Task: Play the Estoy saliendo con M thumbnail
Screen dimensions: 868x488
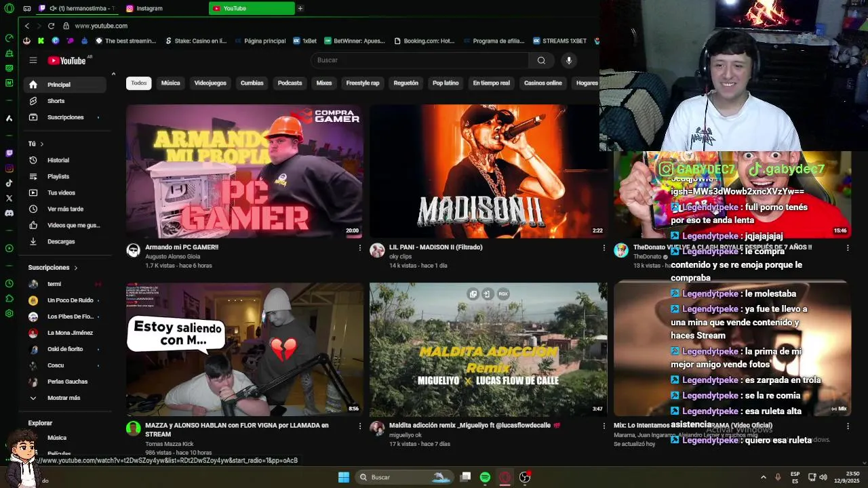Action: [244, 349]
